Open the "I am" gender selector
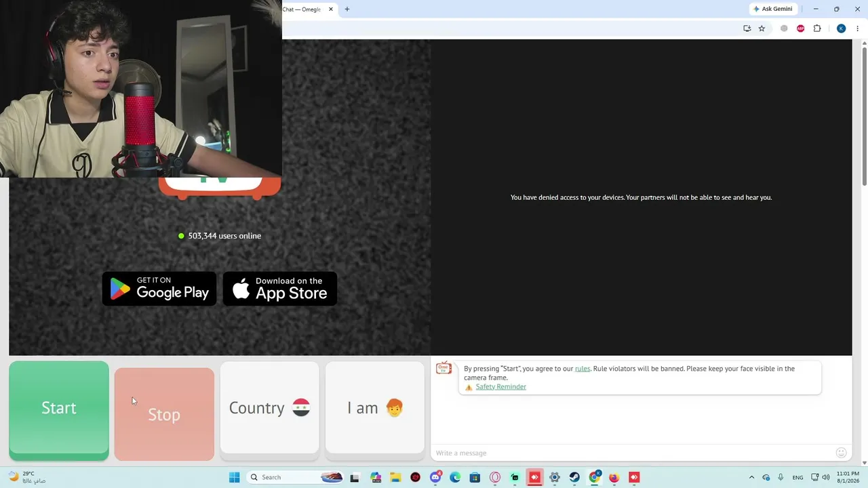This screenshot has width=868, height=488. coord(375,407)
